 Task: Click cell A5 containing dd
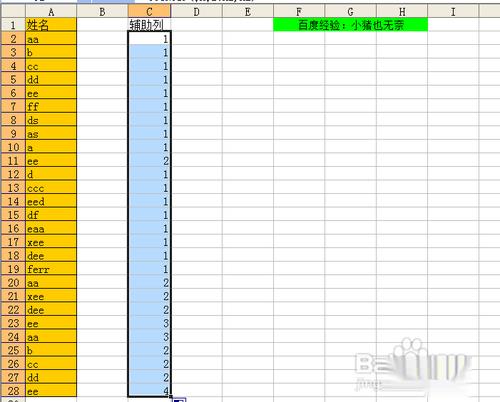(51, 80)
